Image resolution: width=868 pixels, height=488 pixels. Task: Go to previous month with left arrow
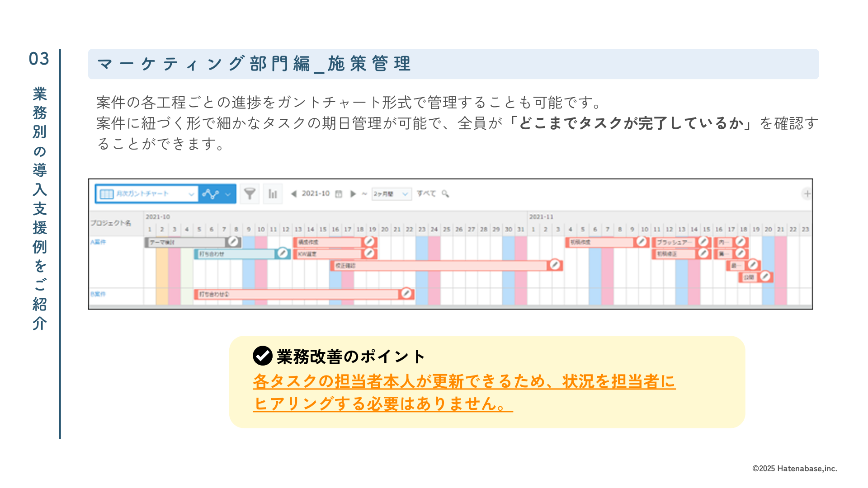[x=294, y=194]
